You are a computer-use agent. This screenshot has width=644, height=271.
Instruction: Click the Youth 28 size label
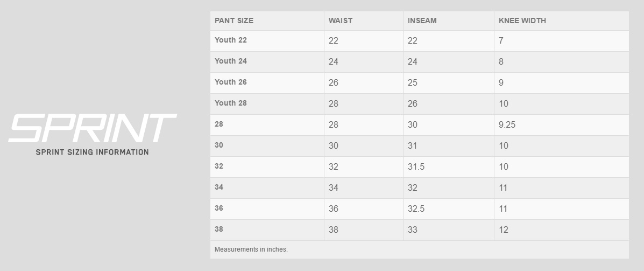tap(231, 103)
